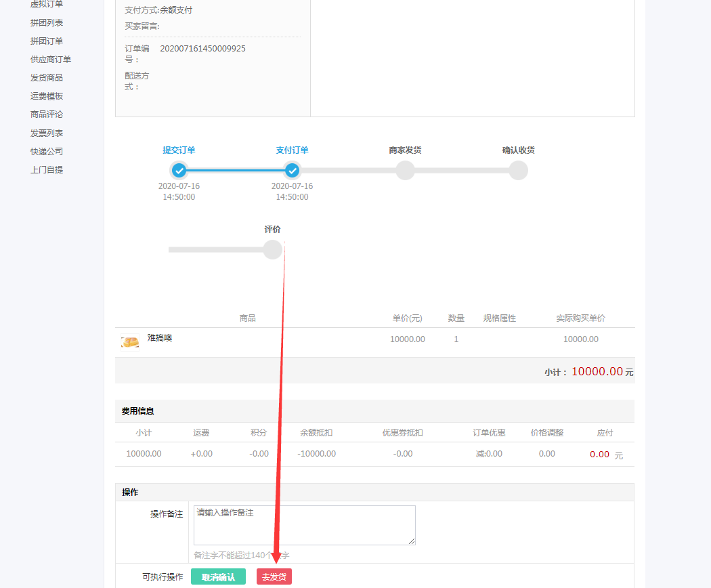
Task: Go to 上门自提 in the sidebar
Action: coord(47,170)
